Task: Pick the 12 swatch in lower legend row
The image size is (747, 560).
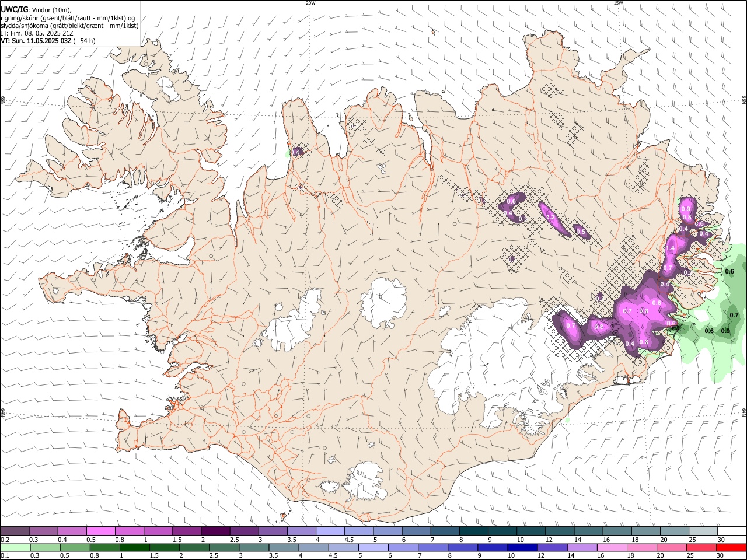Action: [552, 548]
